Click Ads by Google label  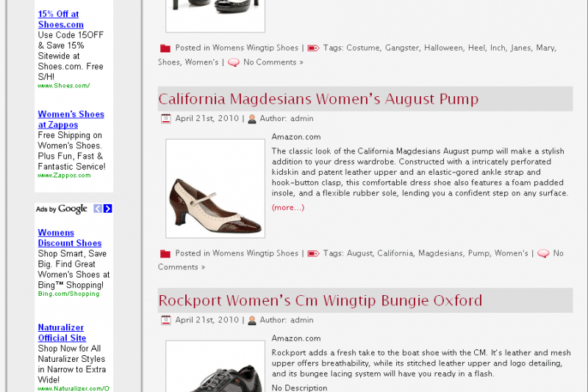click(62, 209)
